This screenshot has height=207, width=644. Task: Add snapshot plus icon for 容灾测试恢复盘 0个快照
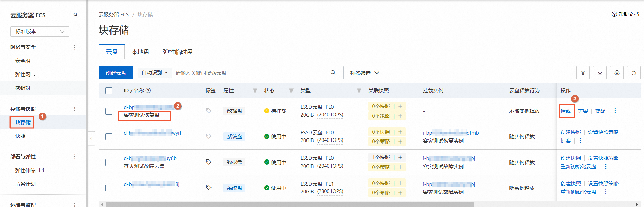click(400, 106)
